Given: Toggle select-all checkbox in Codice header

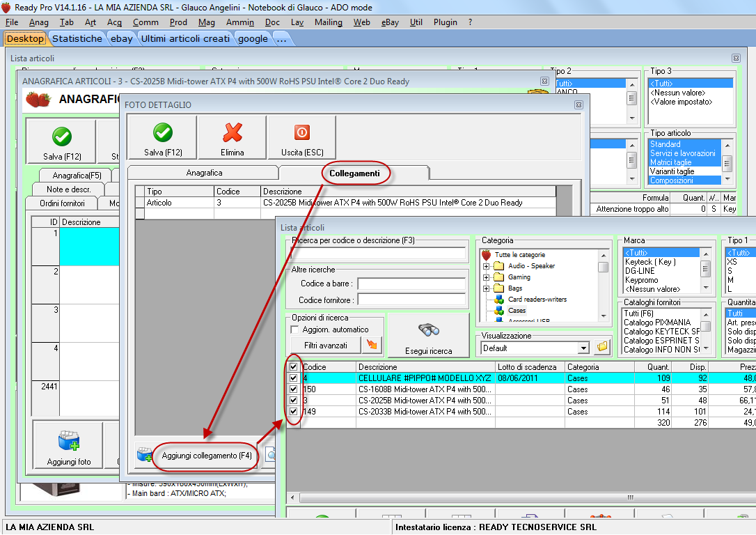Looking at the screenshot, I should pos(293,366).
